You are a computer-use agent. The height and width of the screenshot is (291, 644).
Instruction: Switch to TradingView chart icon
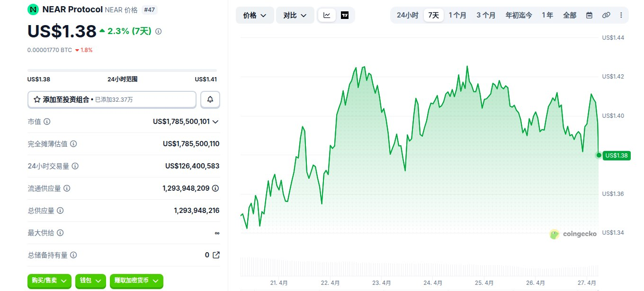click(345, 15)
